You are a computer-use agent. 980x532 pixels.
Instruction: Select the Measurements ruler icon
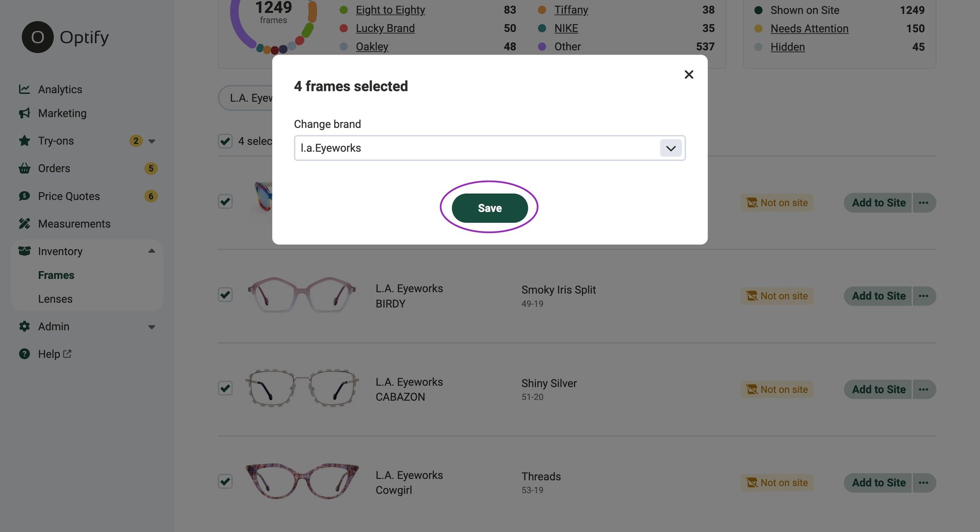(24, 223)
